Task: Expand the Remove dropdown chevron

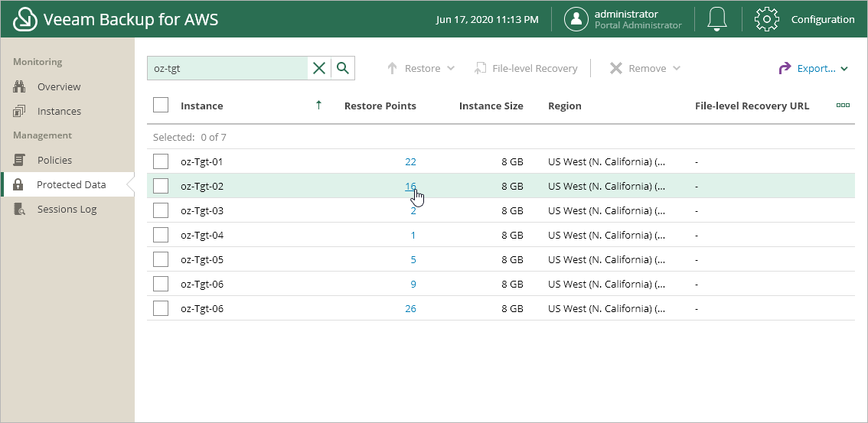Action: tap(676, 69)
